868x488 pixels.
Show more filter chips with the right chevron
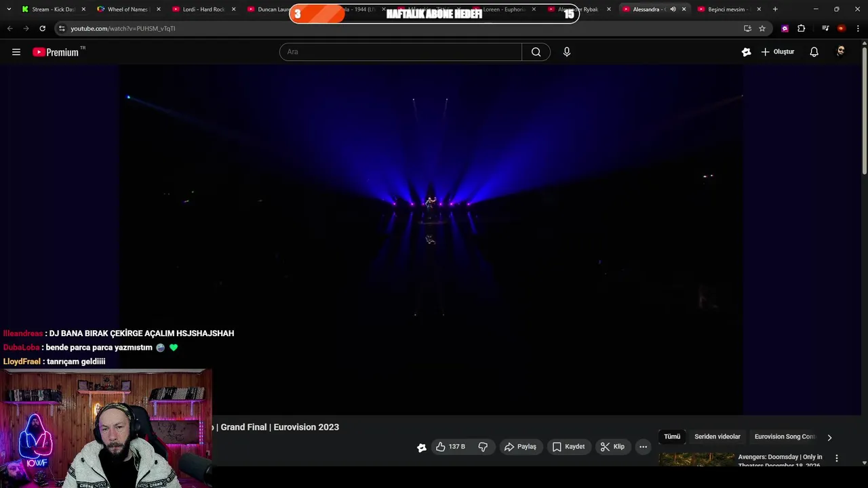(829, 438)
